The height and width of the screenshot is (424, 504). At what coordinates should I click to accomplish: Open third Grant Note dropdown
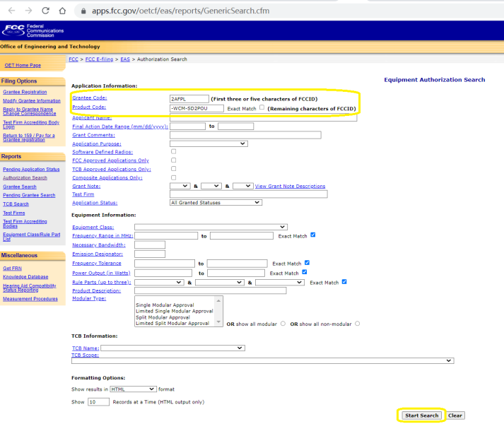coord(243,186)
